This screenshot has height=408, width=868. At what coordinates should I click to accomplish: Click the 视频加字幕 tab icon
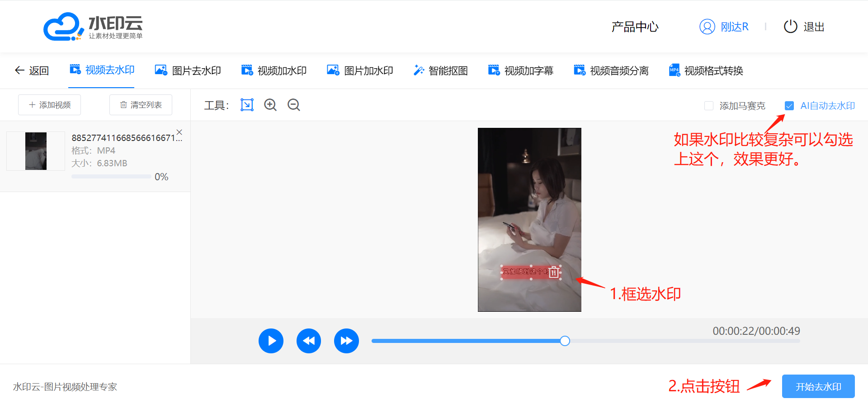point(494,70)
